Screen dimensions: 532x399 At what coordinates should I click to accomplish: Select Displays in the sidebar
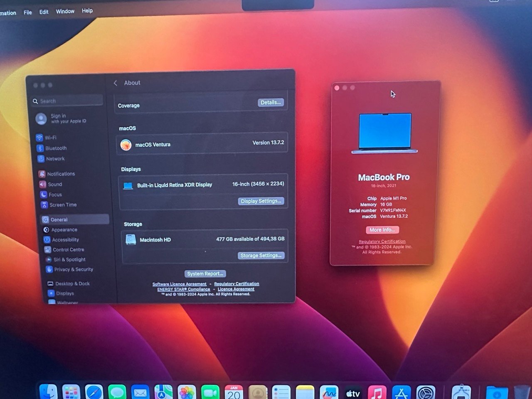61,293
